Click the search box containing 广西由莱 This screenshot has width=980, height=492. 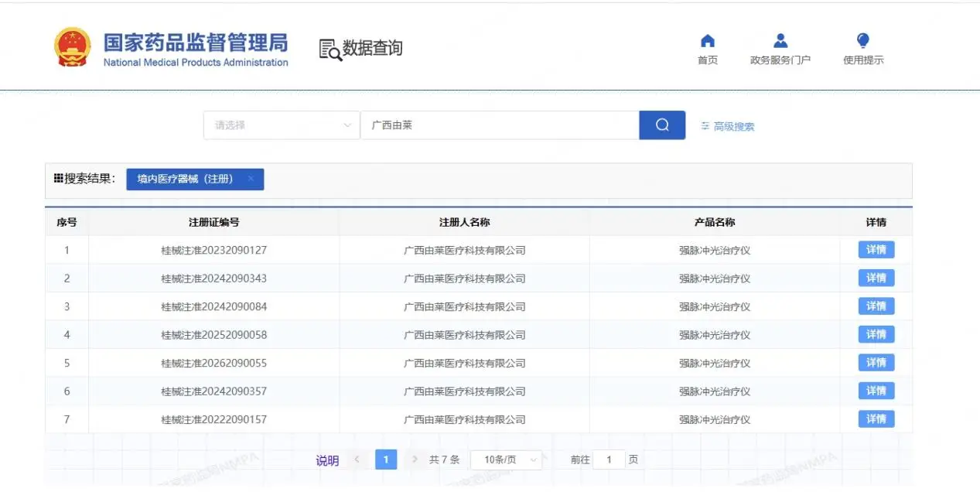[500, 125]
